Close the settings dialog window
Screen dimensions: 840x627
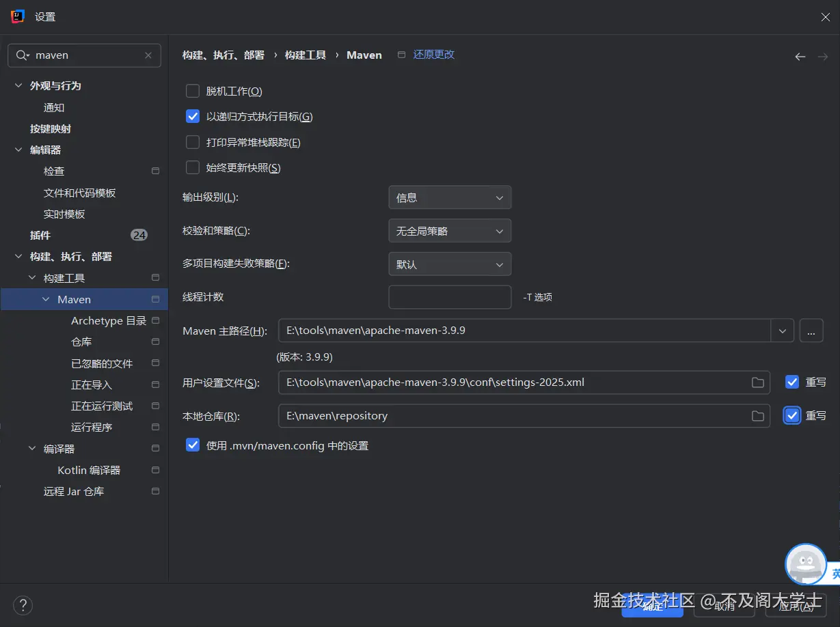tap(825, 17)
